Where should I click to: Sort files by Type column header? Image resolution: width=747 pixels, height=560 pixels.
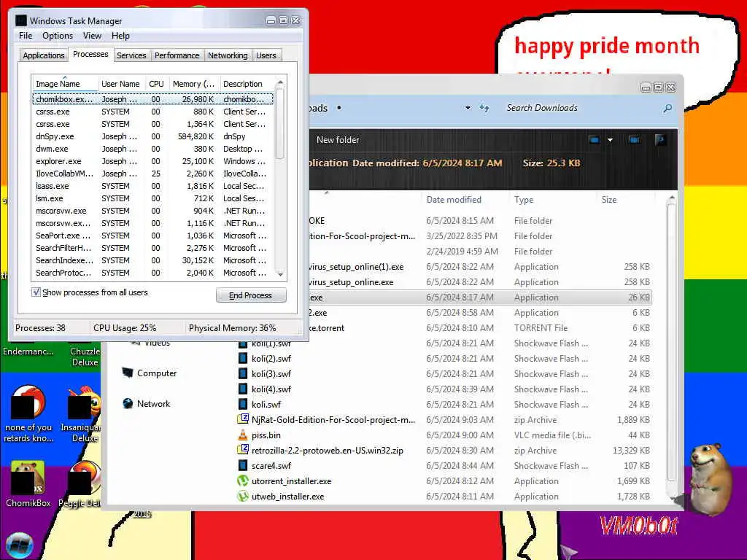point(553,200)
